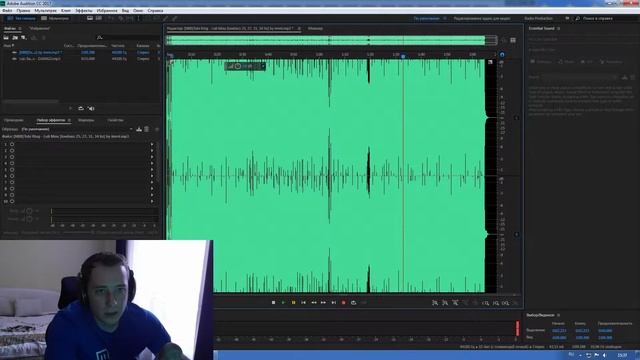The width and height of the screenshot is (640, 360).
Task: Play preview in Files panel
Action: point(71,109)
